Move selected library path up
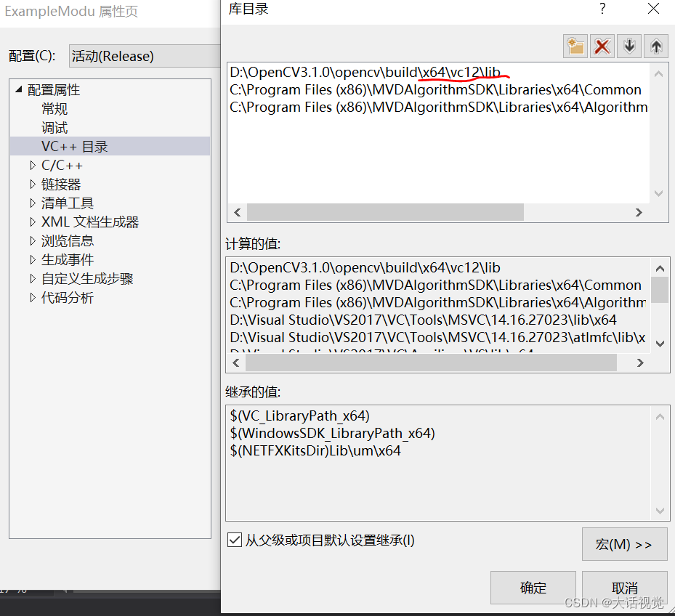 pyautogui.click(x=655, y=46)
